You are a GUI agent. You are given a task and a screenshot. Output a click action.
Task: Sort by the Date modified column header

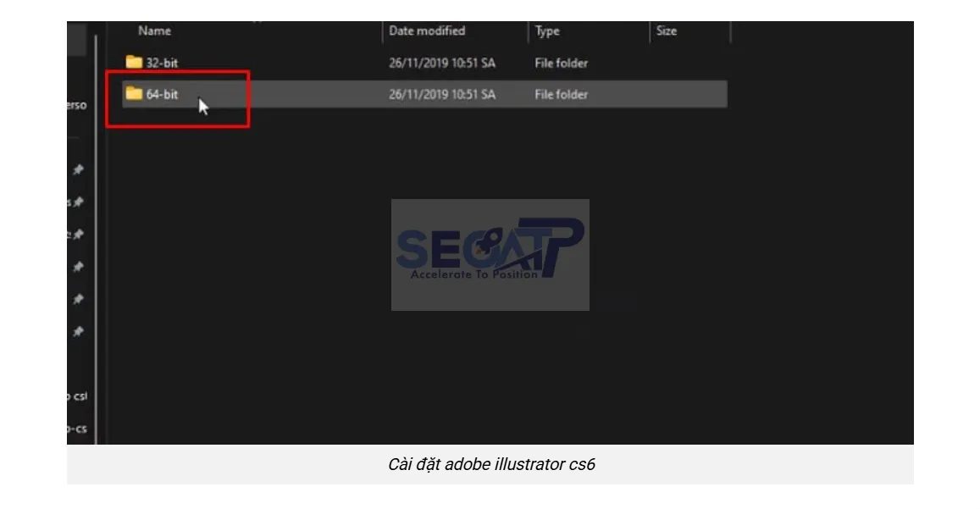point(427,31)
